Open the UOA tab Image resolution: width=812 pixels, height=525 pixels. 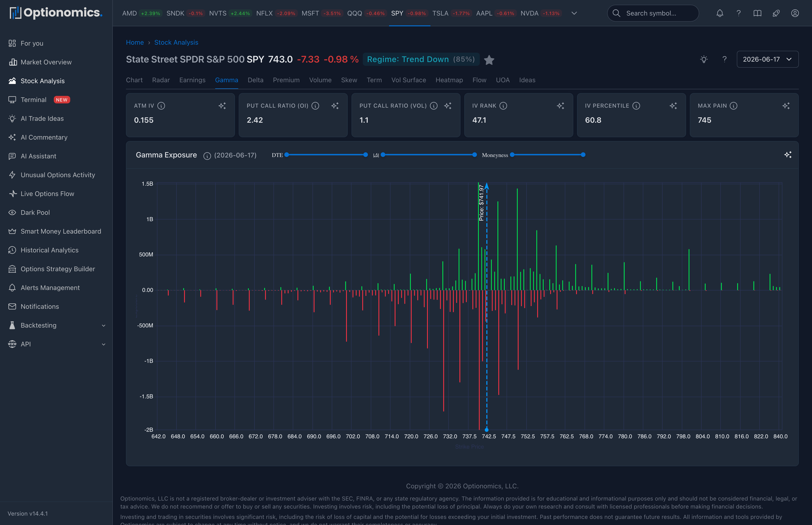pos(503,80)
